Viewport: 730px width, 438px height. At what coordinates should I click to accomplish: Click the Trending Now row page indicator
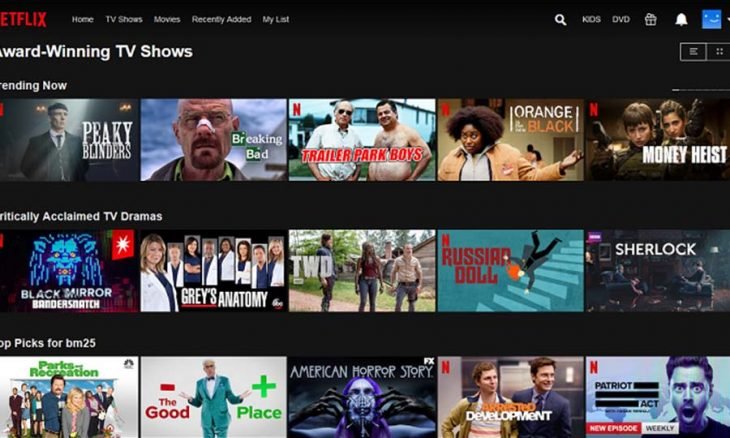pyautogui.click(x=701, y=90)
